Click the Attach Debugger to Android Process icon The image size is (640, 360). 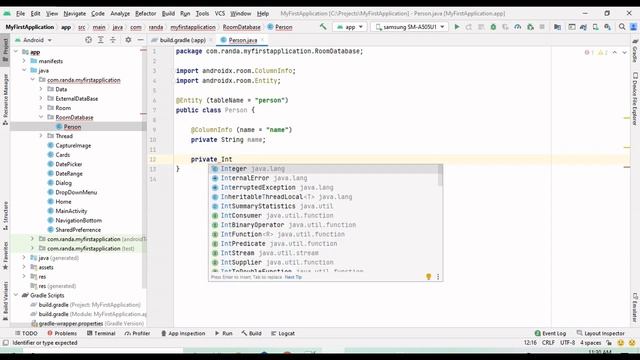coord(530,27)
